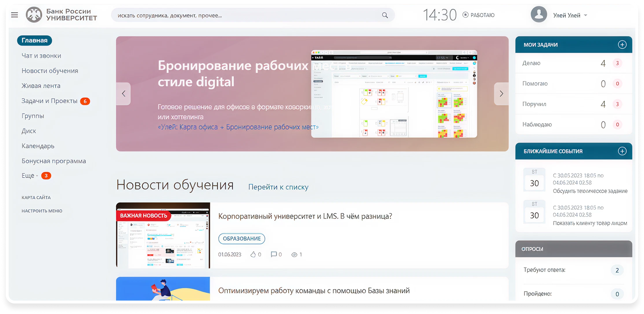Click the user avatar icon
The height and width of the screenshot is (314, 644).
click(x=539, y=14)
